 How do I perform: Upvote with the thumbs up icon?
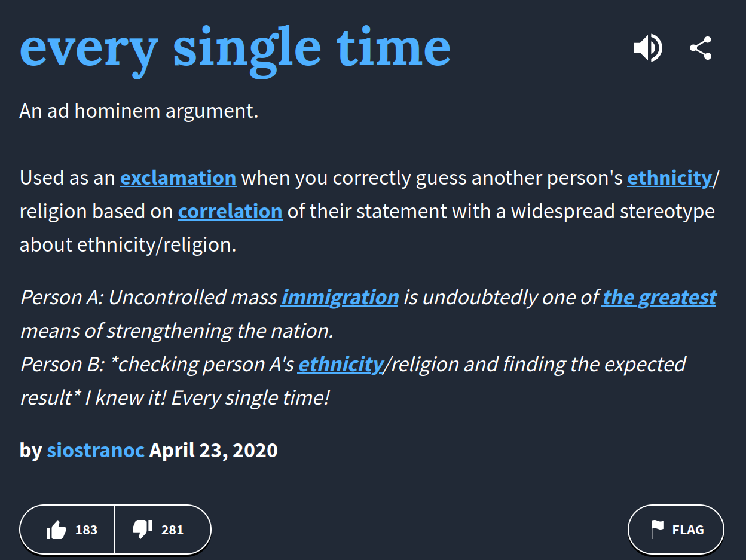click(x=56, y=530)
